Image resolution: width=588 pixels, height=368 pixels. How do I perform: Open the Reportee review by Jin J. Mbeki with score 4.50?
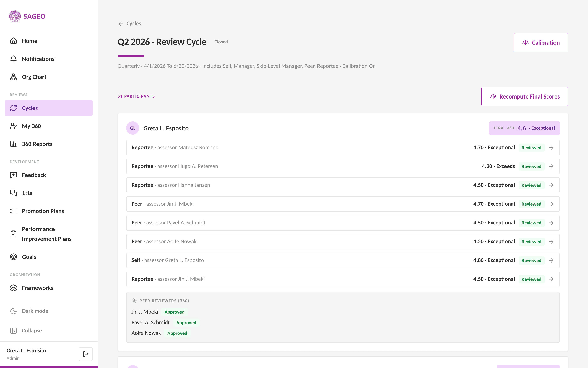pos(343,279)
